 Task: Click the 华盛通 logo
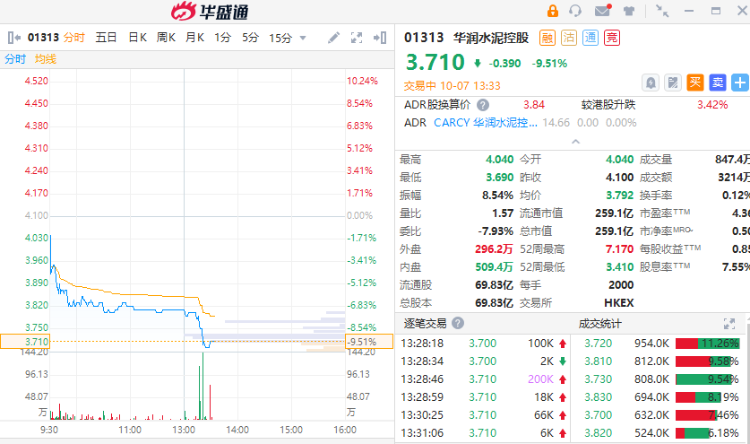210,11
